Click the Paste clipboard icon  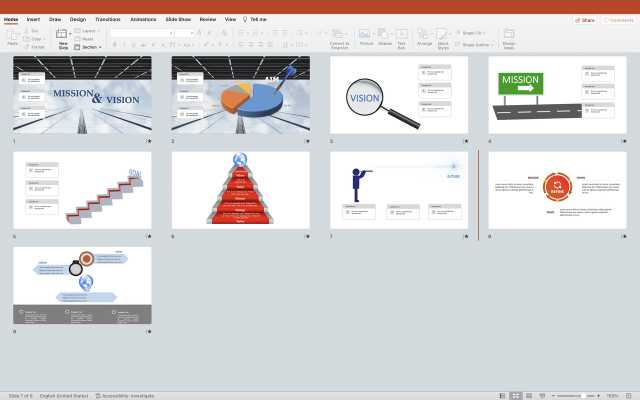[x=12, y=35]
